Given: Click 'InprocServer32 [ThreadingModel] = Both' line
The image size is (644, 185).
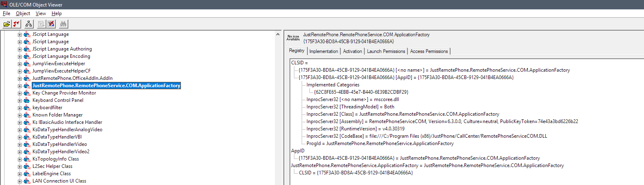Looking at the screenshot, I should point(350,107).
